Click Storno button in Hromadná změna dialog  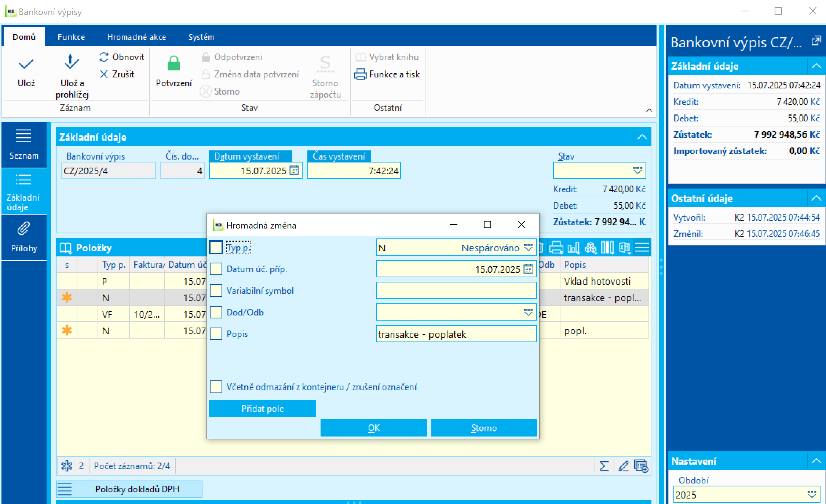484,428
